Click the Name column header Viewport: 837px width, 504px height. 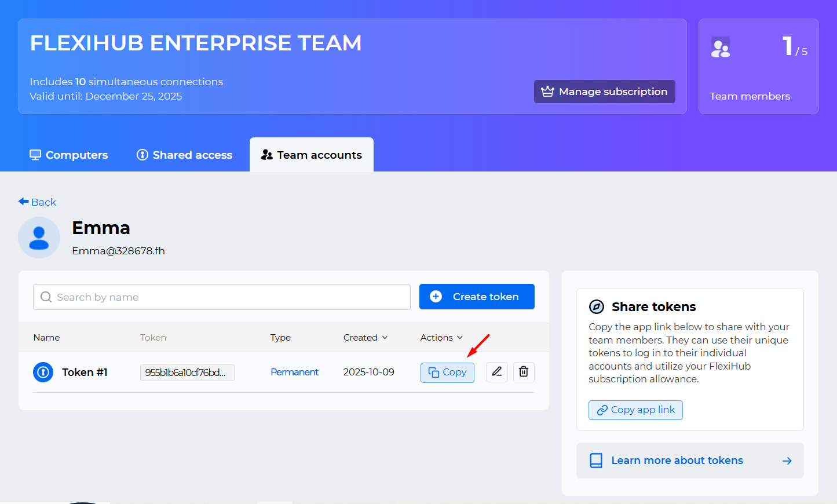click(x=46, y=337)
